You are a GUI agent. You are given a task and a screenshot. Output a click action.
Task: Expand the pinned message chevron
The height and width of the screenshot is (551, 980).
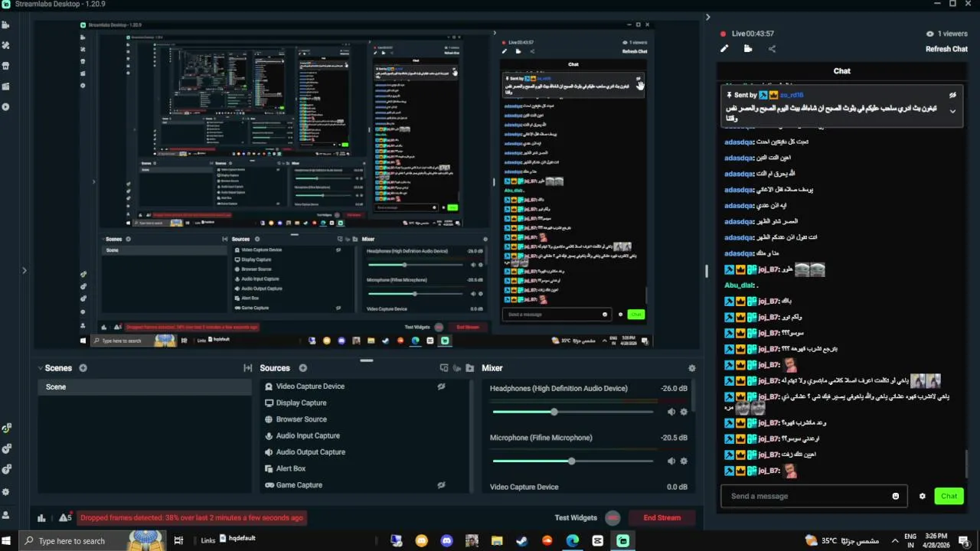[x=952, y=111]
